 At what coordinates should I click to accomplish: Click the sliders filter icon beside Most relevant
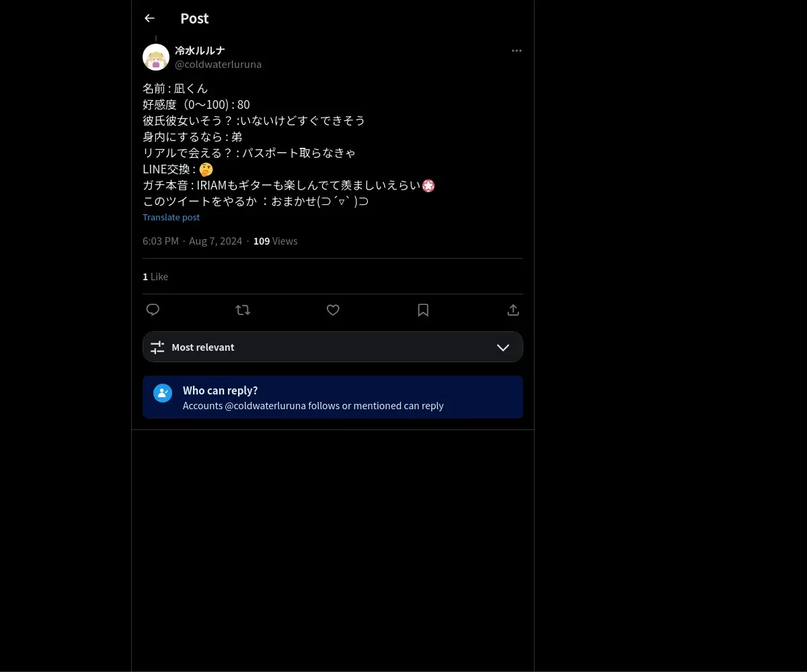(x=157, y=347)
